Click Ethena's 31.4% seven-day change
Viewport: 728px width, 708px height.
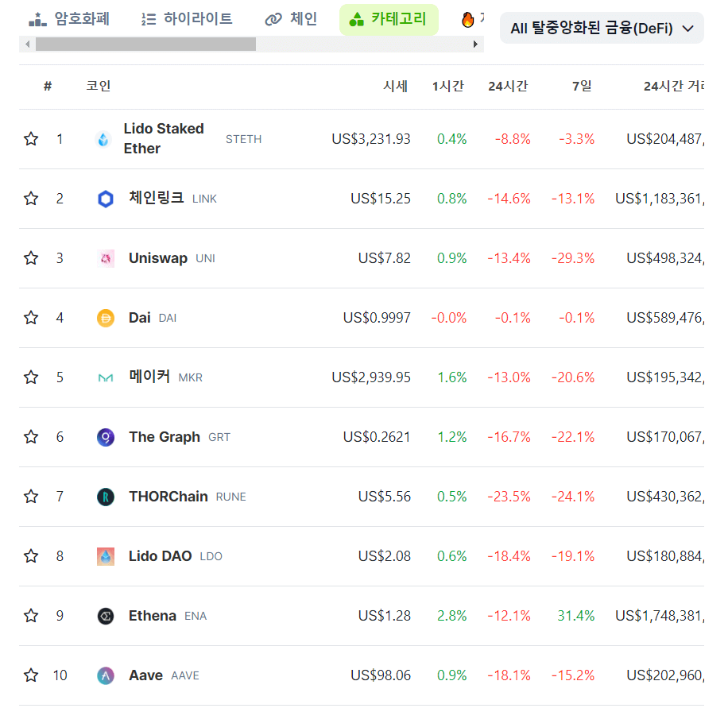[575, 616]
